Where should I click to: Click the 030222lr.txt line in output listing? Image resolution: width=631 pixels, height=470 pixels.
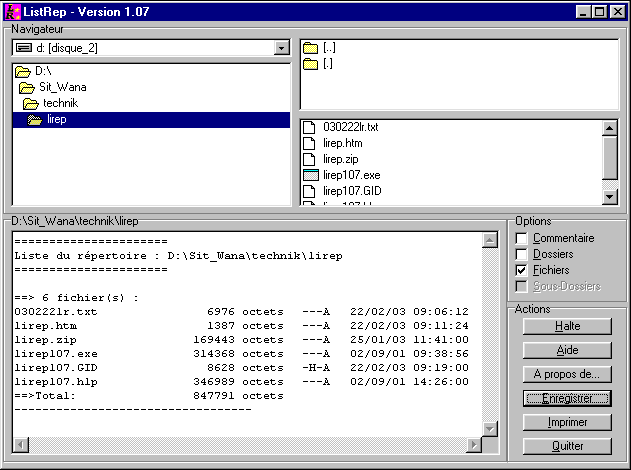pyautogui.click(x=241, y=312)
